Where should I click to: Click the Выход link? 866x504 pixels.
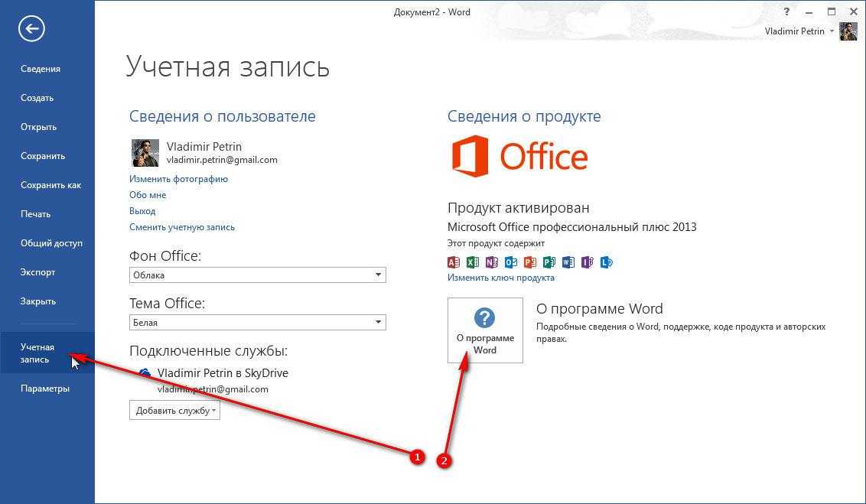142,211
